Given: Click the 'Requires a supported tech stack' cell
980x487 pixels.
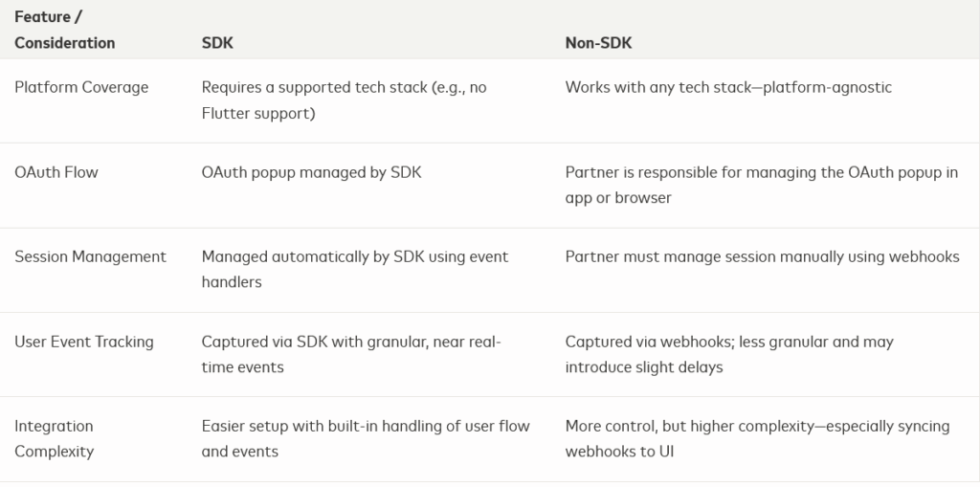Looking at the screenshot, I should tap(344, 87).
